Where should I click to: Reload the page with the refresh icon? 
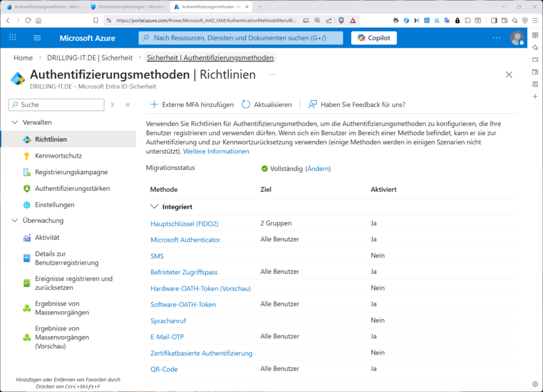28,20
